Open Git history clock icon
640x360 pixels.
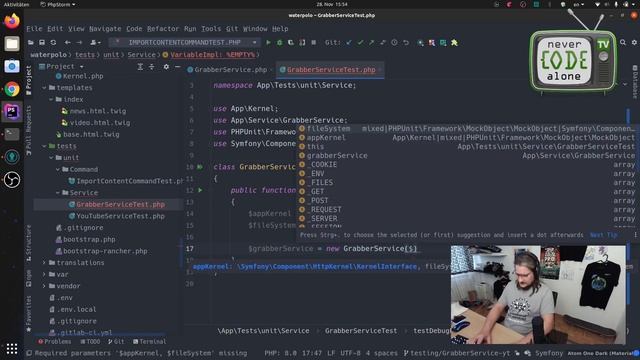click(394, 42)
